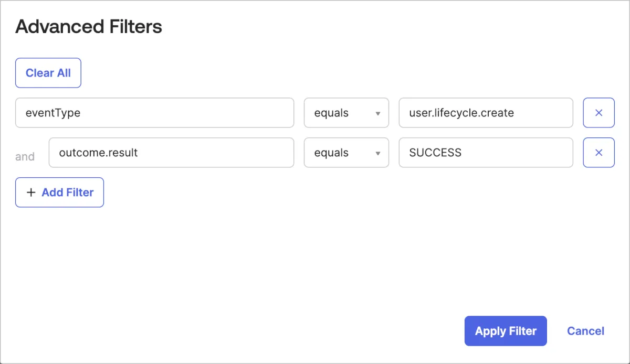Delete the outcome.result filter row
This screenshot has width=630, height=364.
coord(598,153)
